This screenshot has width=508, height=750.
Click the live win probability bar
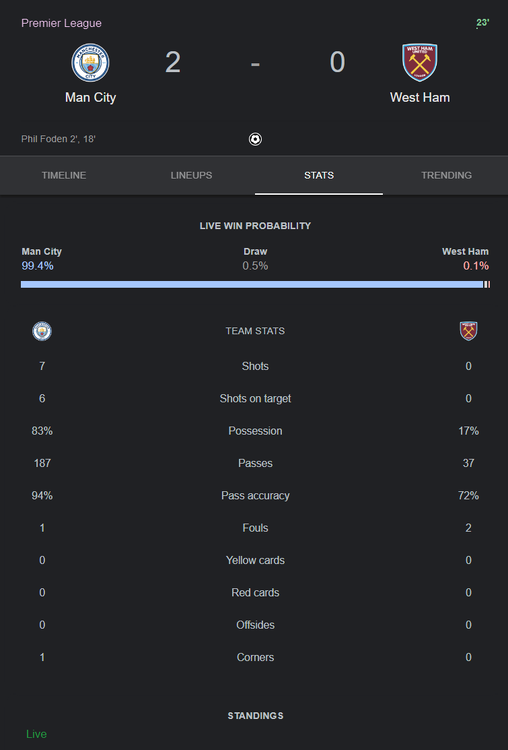[255, 285]
